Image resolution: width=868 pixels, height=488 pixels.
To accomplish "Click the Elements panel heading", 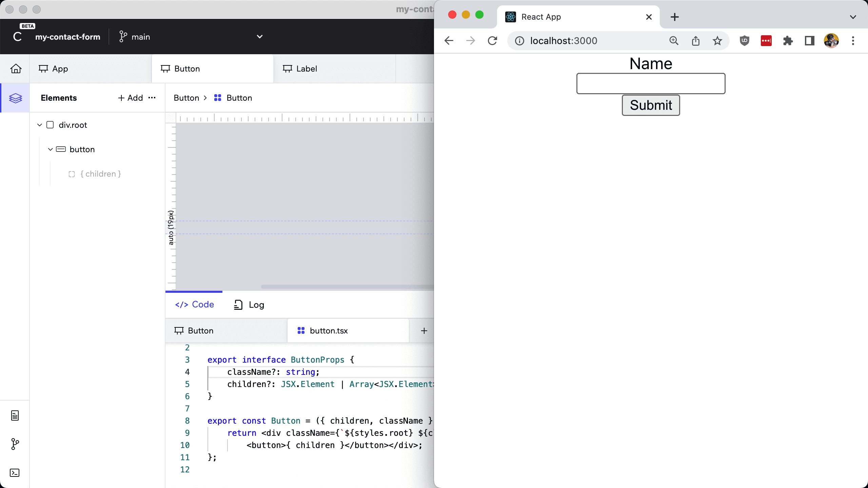I will (x=59, y=98).
